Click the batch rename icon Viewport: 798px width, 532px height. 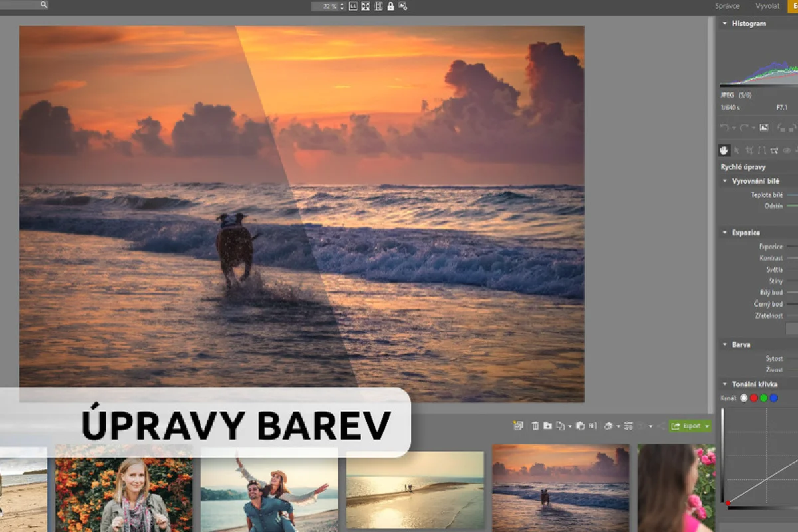click(592, 426)
